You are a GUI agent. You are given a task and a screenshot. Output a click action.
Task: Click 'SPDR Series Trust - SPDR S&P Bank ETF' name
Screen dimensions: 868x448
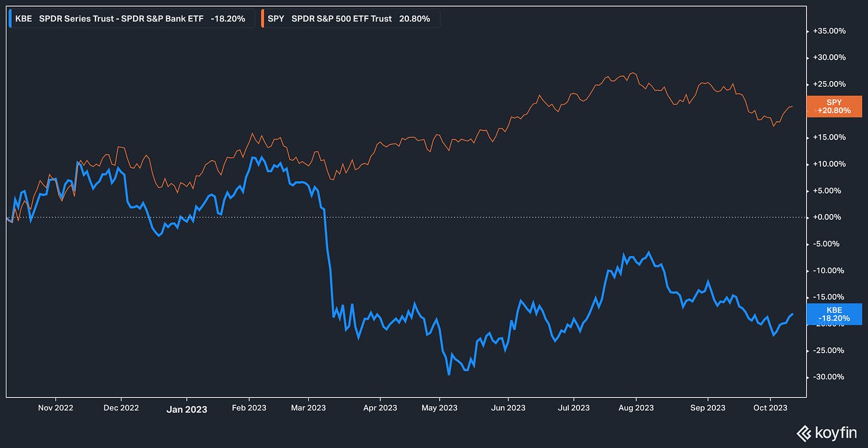[121, 18]
